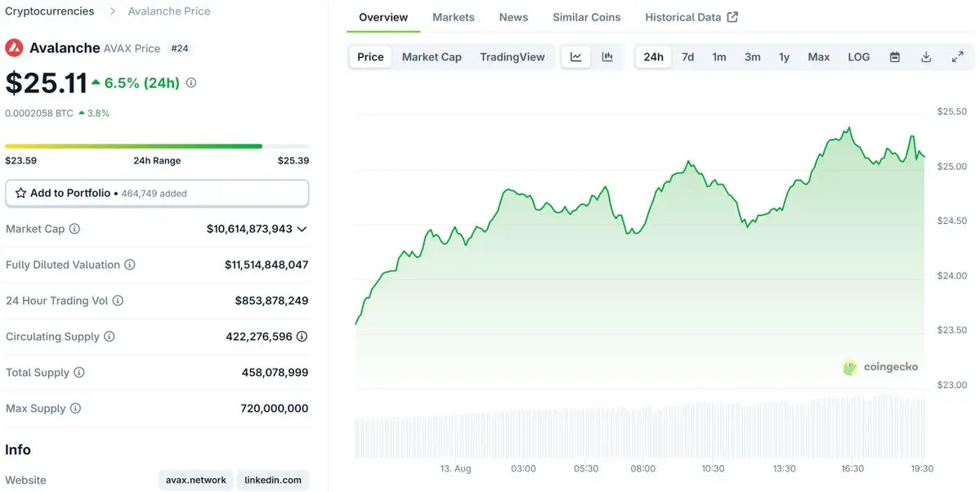Click Add to Portfolio button
980x492 pixels.
[x=157, y=193]
